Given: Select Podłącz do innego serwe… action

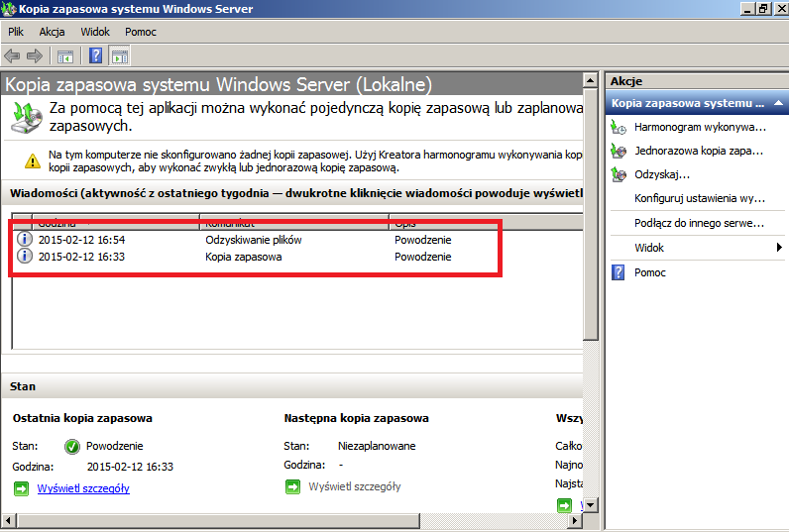Looking at the screenshot, I should [699, 223].
